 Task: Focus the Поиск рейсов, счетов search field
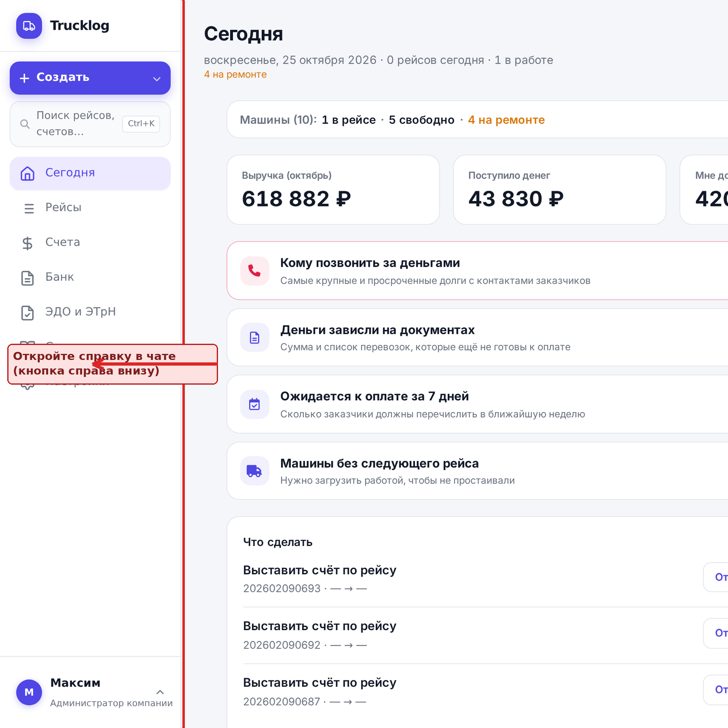pyautogui.click(x=90, y=124)
